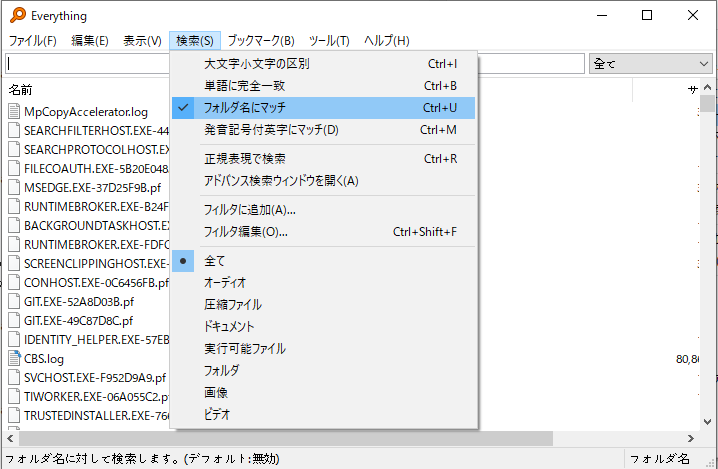Select file name CBS.log
This screenshot has width=718, height=469.
point(44,359)
